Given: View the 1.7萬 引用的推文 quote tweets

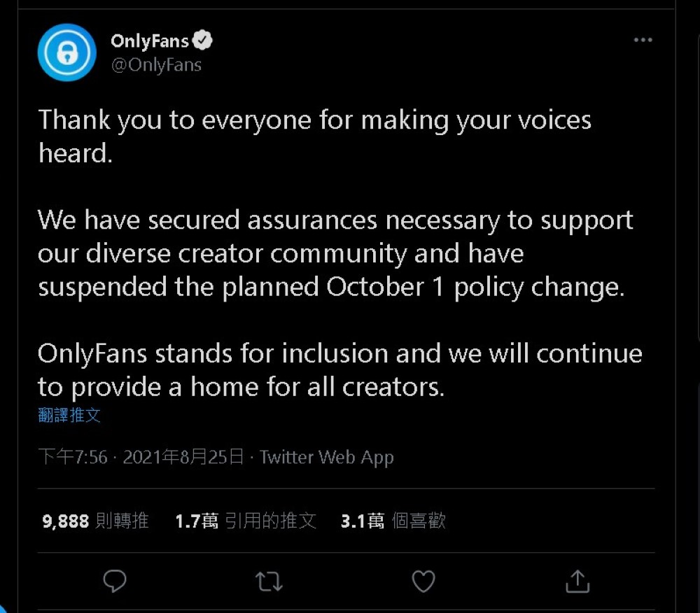Looking at the screenshot, I should pyautogui.click(x=246, y=521).
